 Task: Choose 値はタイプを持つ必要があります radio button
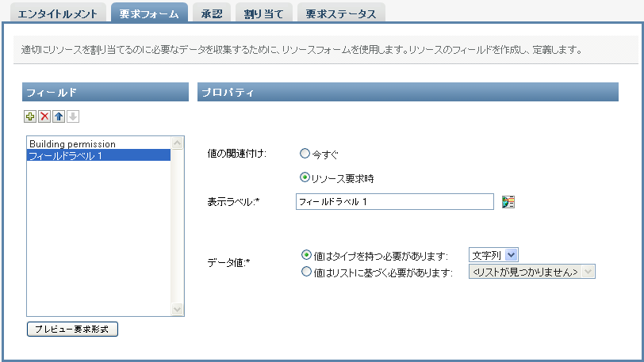[x=306, y=255]
